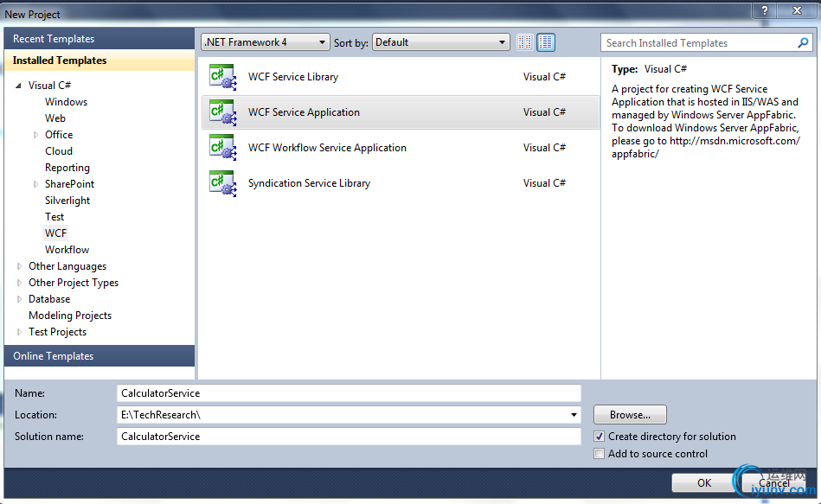821x504 pixels.
Task: Select the Installed Templates section
Action: [x=99, y=61]
